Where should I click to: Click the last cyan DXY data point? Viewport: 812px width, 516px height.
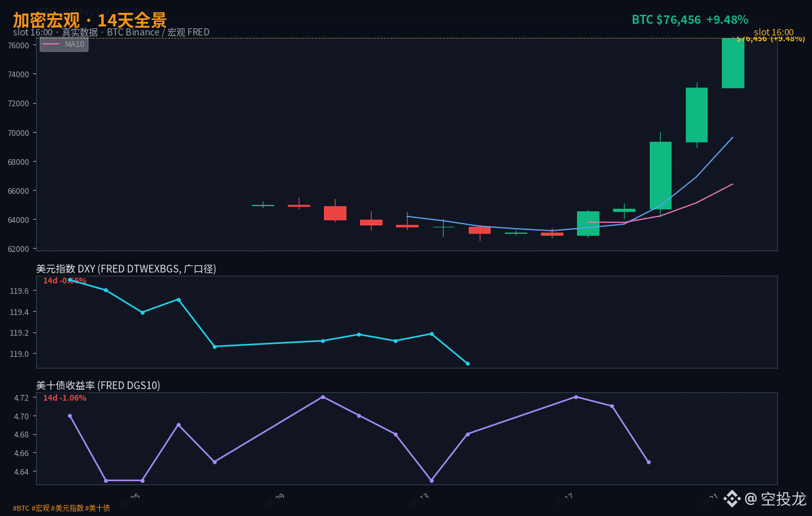coord(467,363)
